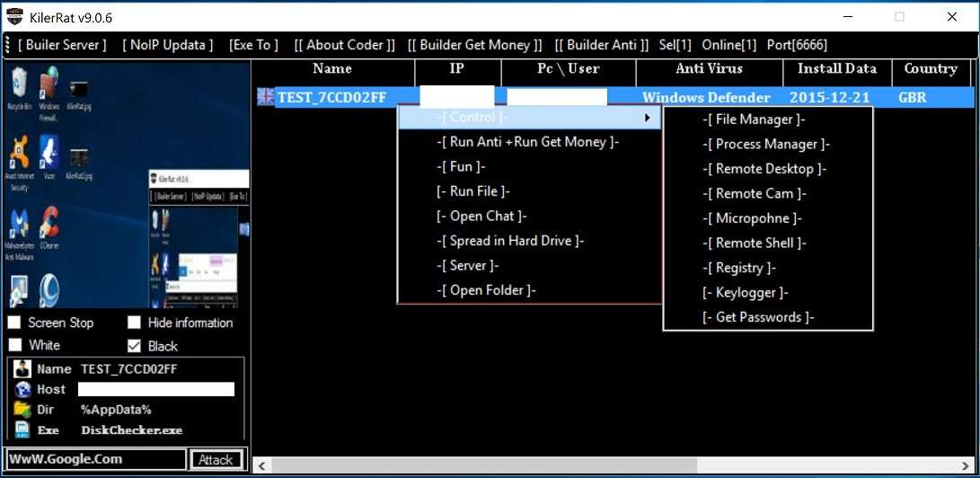Select Control in the context menu

[529, 118]
